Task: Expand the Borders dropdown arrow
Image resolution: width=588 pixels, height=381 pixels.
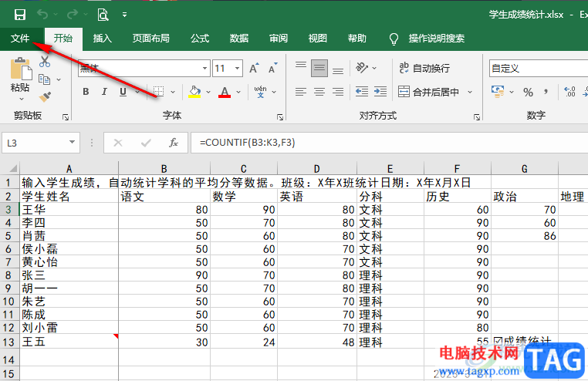Action: pyautogui.click(x=173, y=92)
